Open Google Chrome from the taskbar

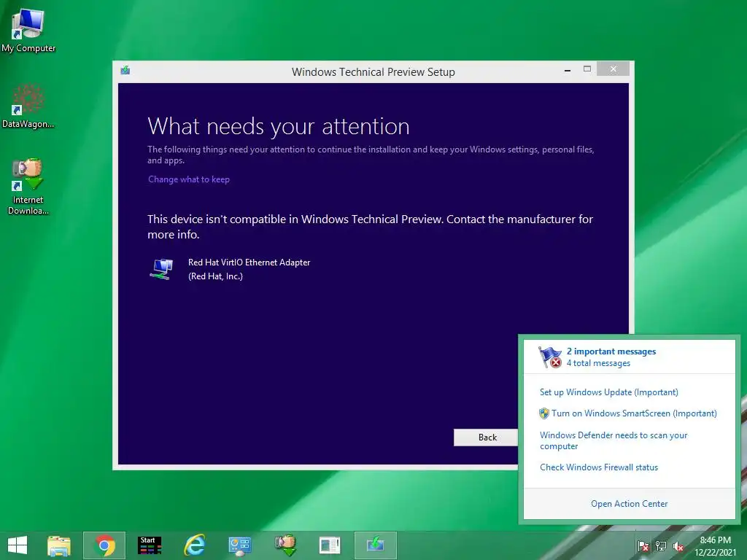104,545
